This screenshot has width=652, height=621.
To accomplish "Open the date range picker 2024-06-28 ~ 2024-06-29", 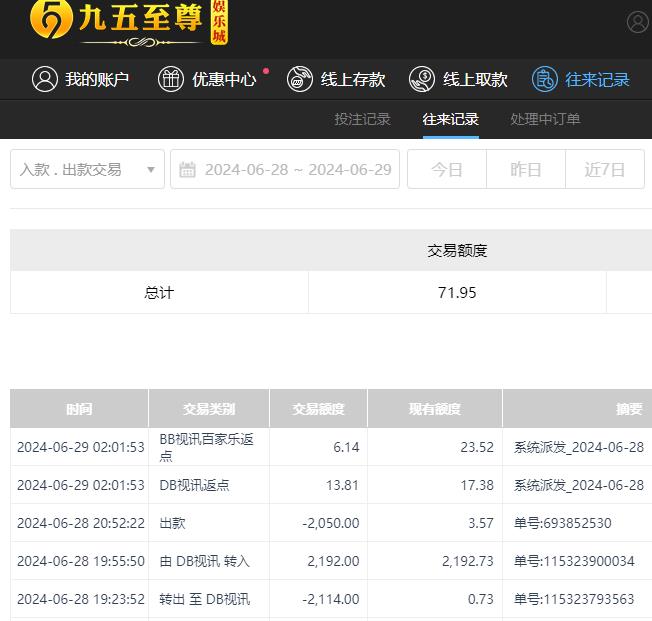I will coord(297,170).
